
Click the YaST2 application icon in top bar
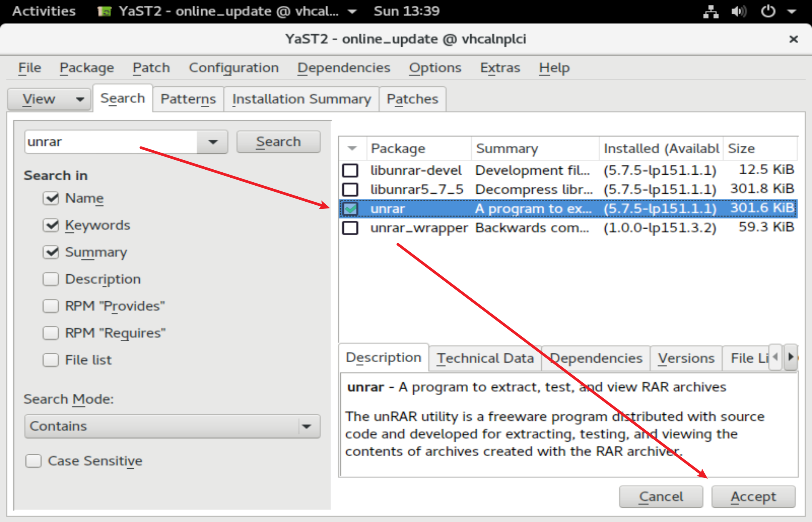coord(104,11)
